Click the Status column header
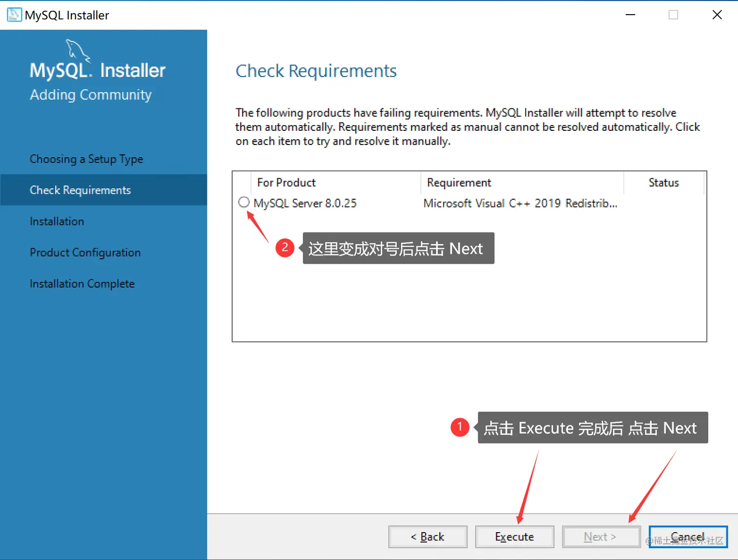738x560 pixels. [x=664, y=183]
